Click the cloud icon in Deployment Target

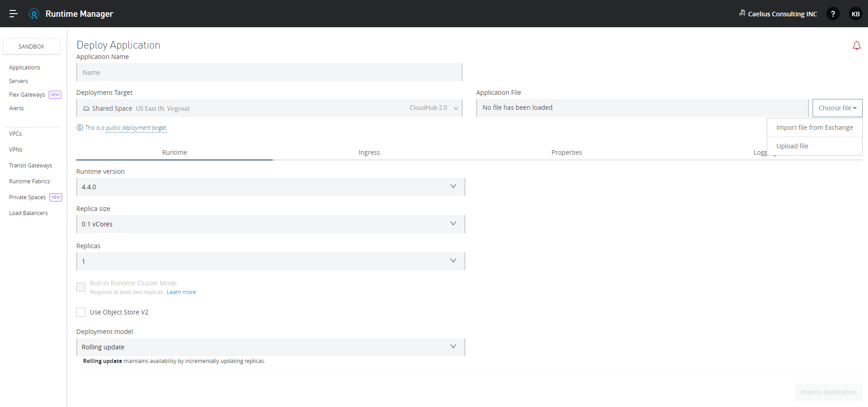tap(86, 108)
